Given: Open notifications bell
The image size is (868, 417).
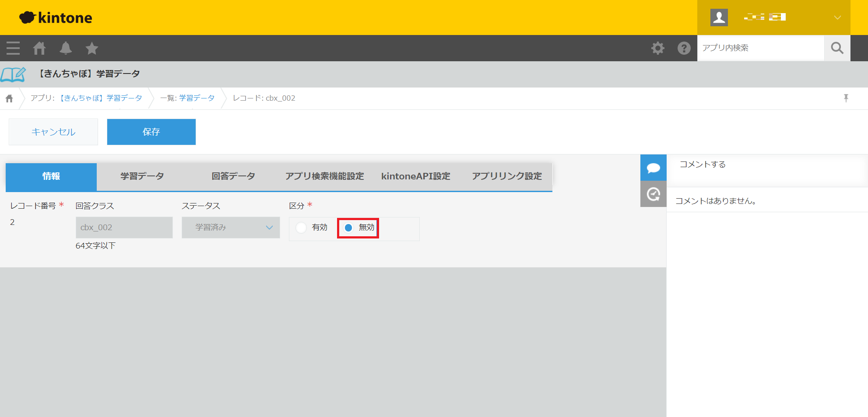Looking at the screenshot, I should (x=66, y=48).
